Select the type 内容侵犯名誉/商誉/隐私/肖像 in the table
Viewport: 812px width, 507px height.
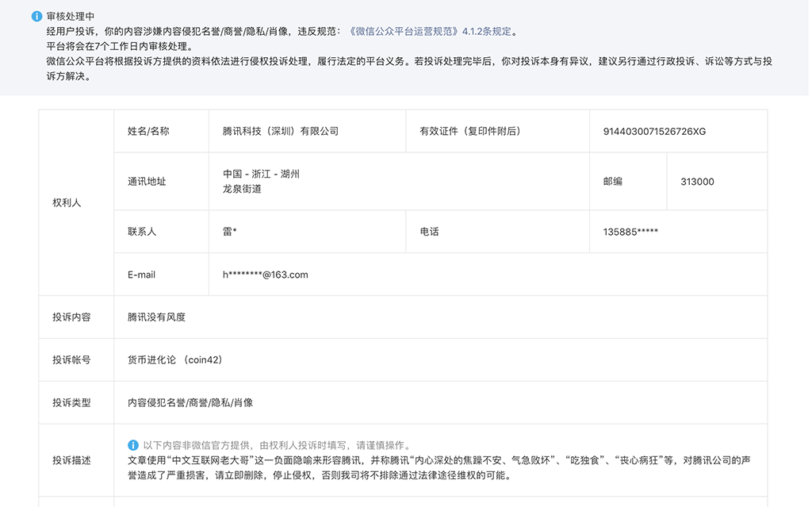190,403
